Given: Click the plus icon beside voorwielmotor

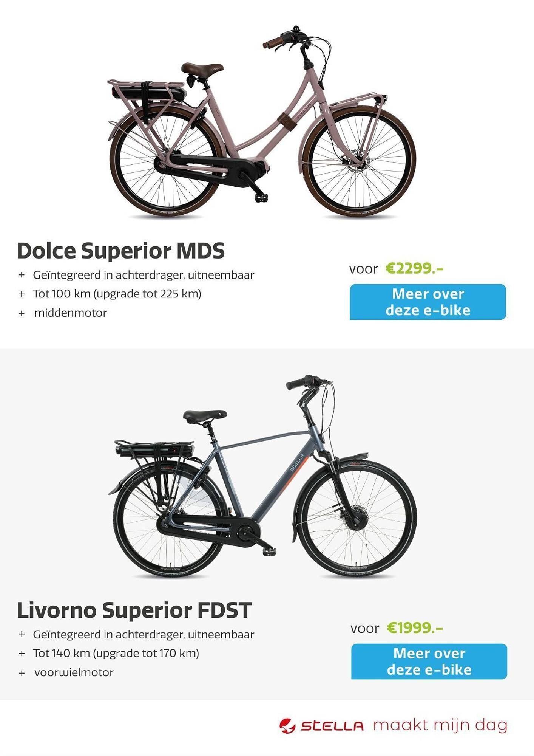Looking at the screenshot, I should 22,673.
